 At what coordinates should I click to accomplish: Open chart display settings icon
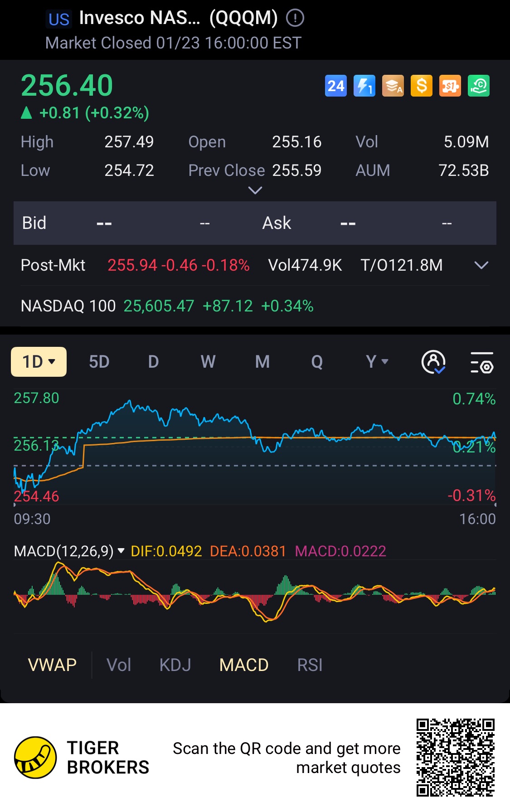coord(482,362)
